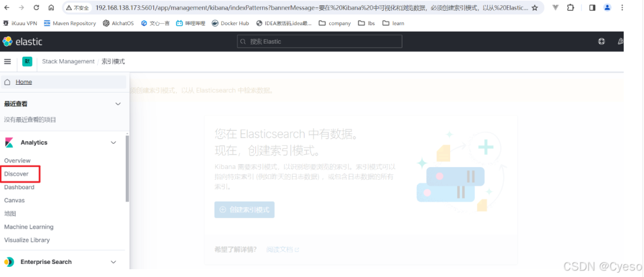Click the 索引模式 breadcrumb
644x277 pixels.
click(113, 61)
